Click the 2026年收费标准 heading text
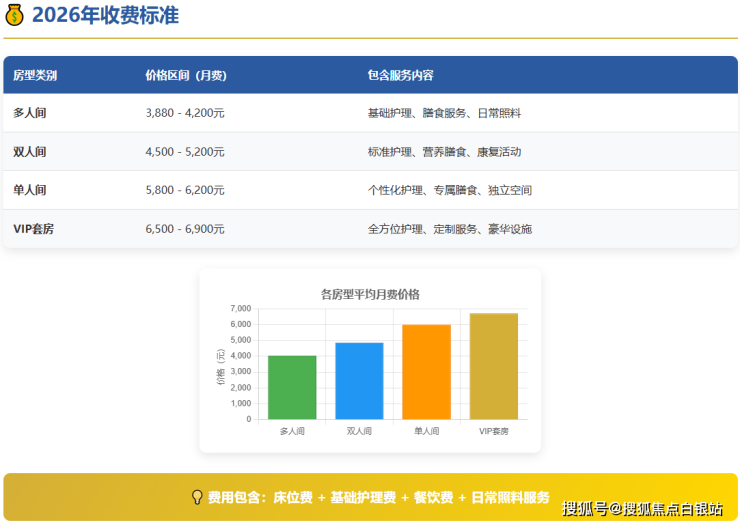 click(106, 15)
